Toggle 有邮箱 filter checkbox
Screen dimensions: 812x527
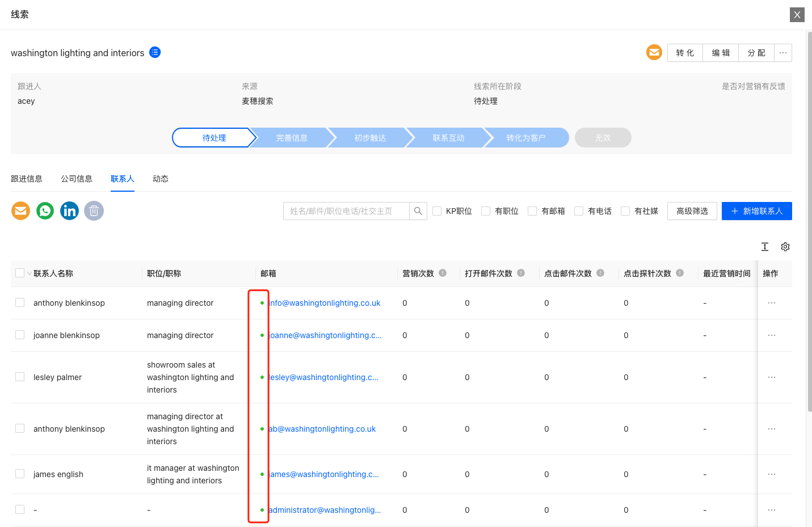[x=532, y=211]
